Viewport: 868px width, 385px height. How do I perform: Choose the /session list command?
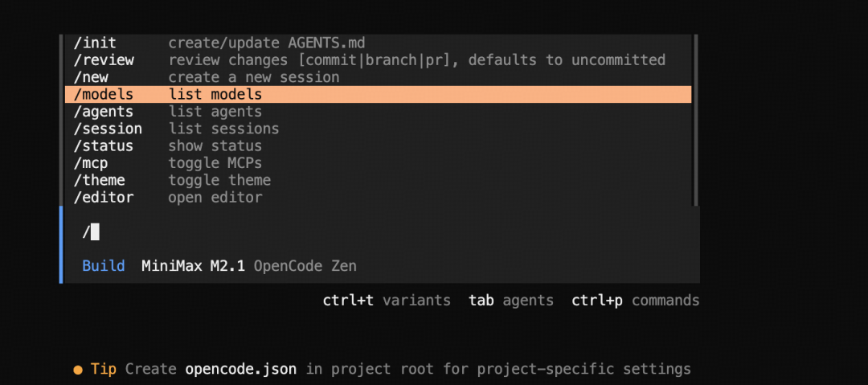[x=108, y=129]
